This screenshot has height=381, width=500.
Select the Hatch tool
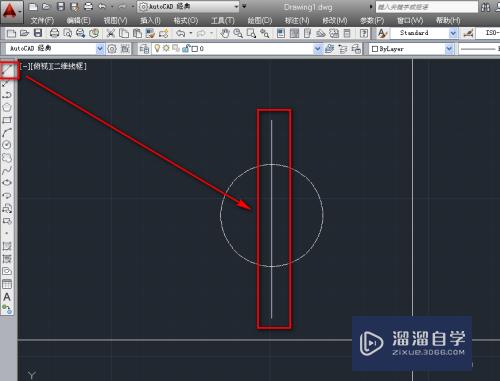7,246
